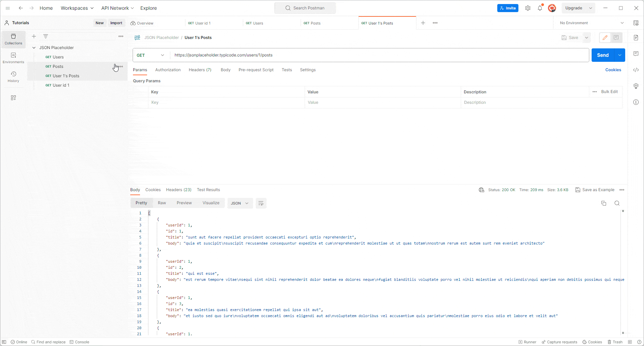Open the GET method dropdown
The image size is (644, 346).
pyautogui.click(x=151, y=55)
